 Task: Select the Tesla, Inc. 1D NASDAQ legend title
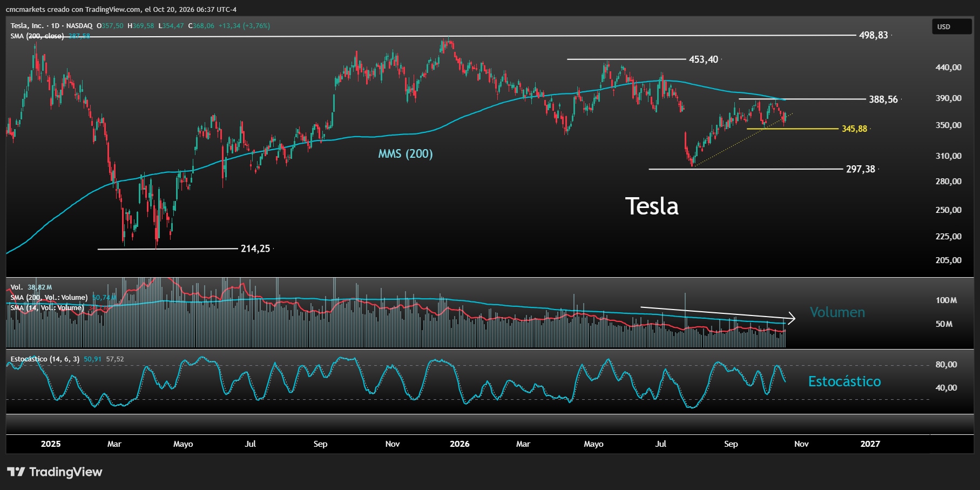click(x=51, y=25)
